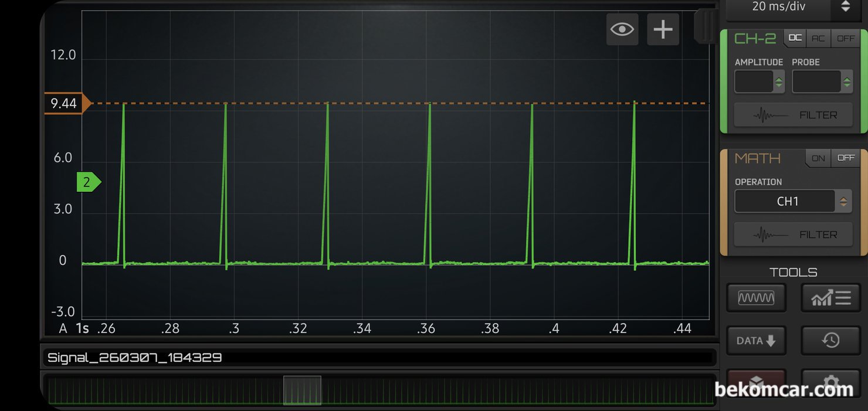Click the plus icon above the graph
This screenshot has height=411, width=868.
pyautogui.click(x=663, y=29)
